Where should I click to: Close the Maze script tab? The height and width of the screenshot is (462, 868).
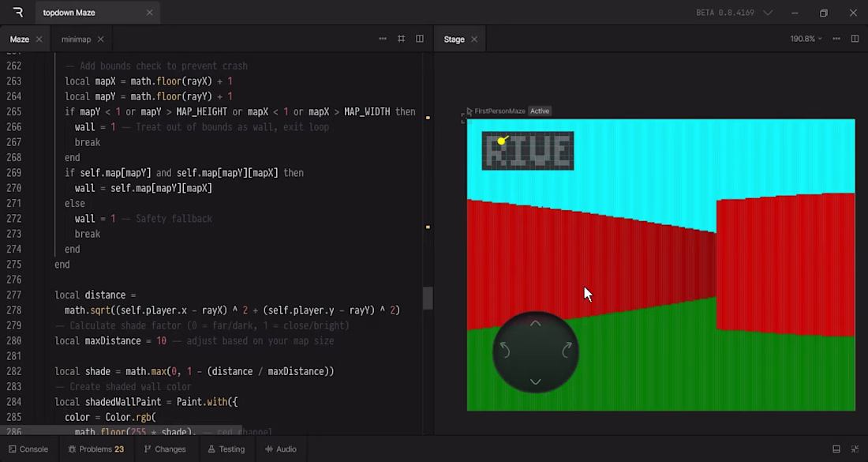coord(39,39)
